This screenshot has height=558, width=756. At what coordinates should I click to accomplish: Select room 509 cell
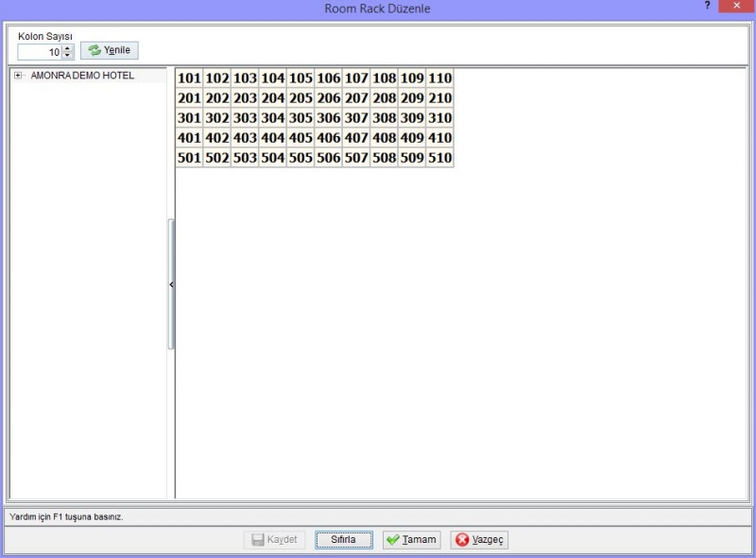click(412, 157)
